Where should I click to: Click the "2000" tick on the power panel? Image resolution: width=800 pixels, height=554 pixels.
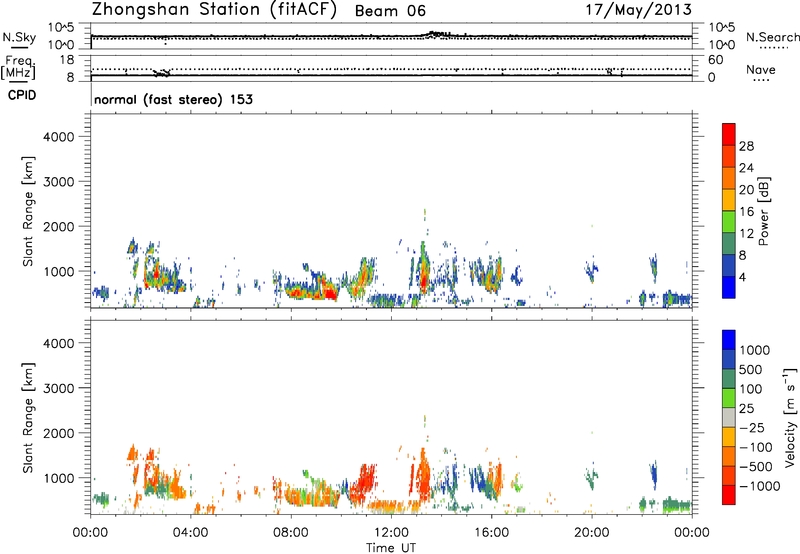pyautogui.click(x=59, y=226)
